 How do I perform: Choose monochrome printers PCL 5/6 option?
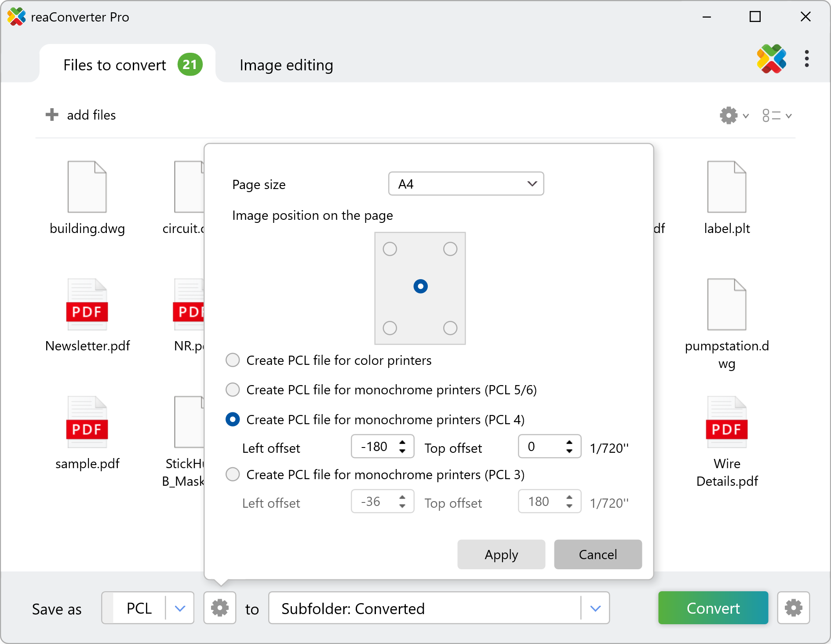(x=233, y=390)
